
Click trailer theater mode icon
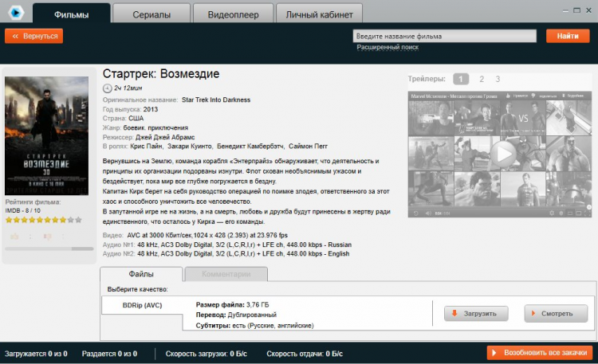(x=578, y=213)
